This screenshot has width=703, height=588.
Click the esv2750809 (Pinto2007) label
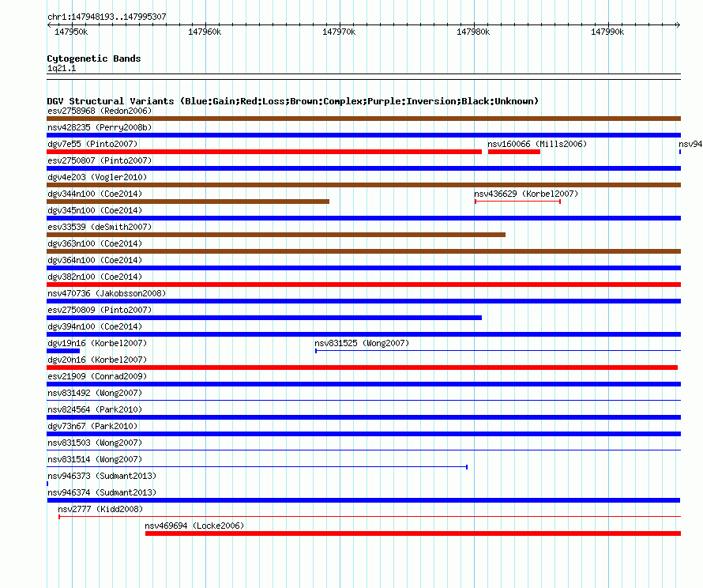tap(100, 310)
